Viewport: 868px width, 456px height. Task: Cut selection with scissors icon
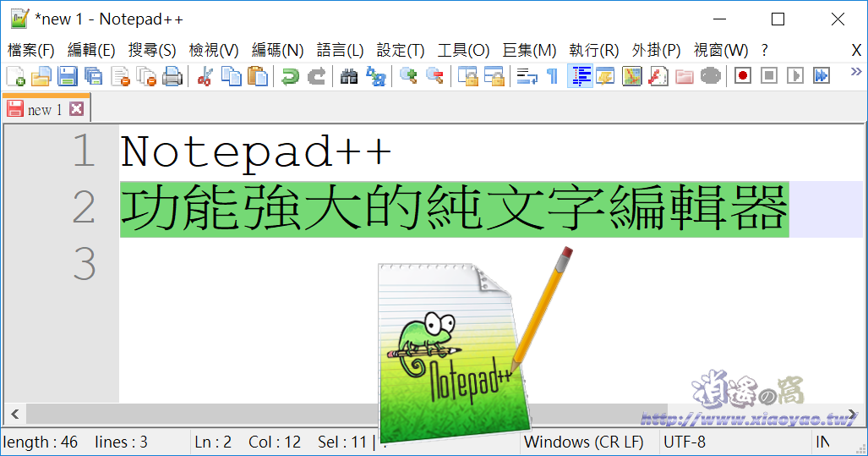tap(205, 76)
